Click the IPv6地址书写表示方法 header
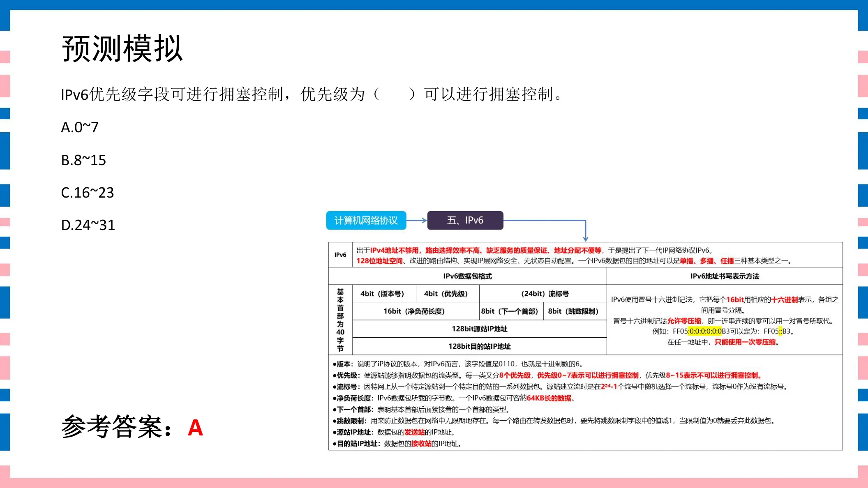 (x=725, y=276)
